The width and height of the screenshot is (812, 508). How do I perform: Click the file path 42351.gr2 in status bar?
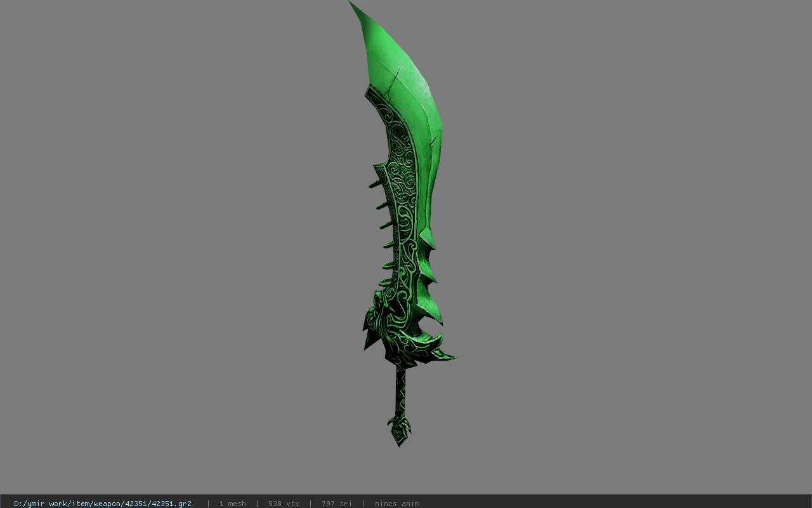click(x=103, y=504)
